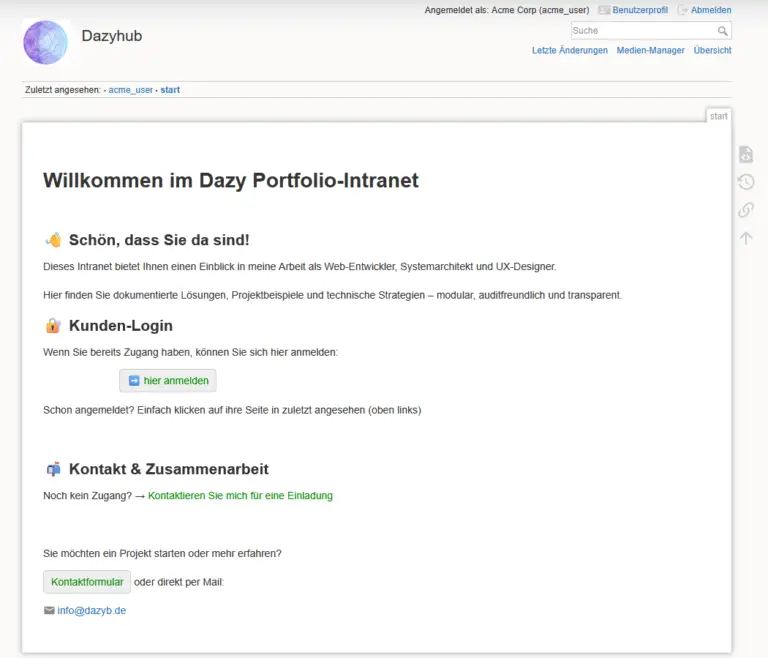Click the Dazyhub logo image
This screenshot has height=658, width=768.
[x=45, y=42]
